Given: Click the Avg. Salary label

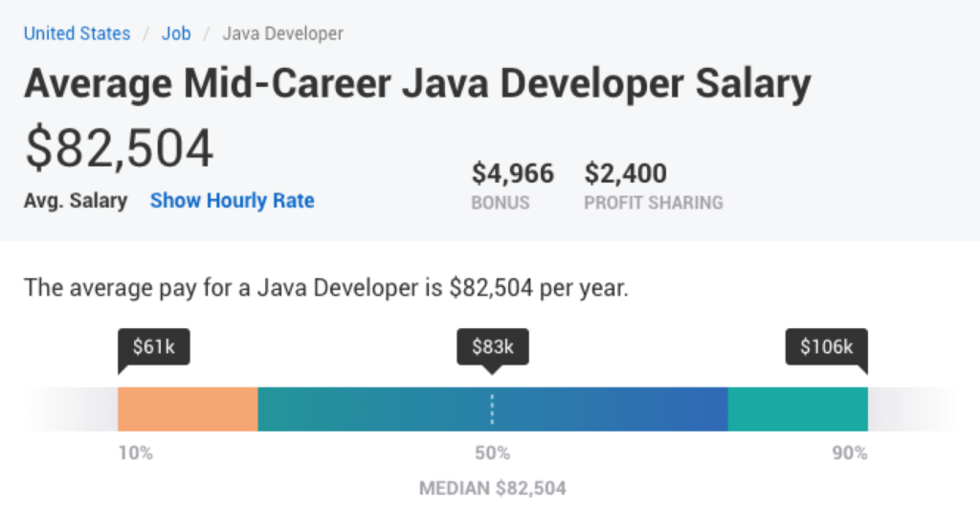Looking at the screenshot, I should tap(76, 201).
